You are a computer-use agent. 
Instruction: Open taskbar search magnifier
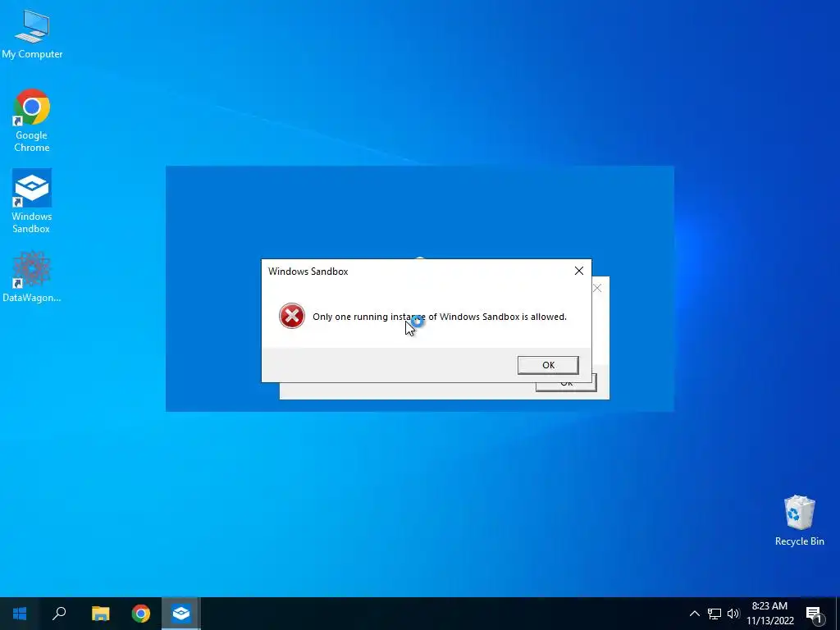tap(59, 614)
